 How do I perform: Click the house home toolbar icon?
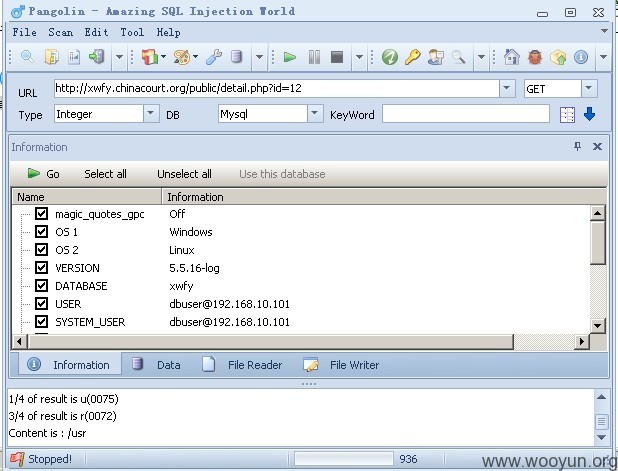[512, 57]
